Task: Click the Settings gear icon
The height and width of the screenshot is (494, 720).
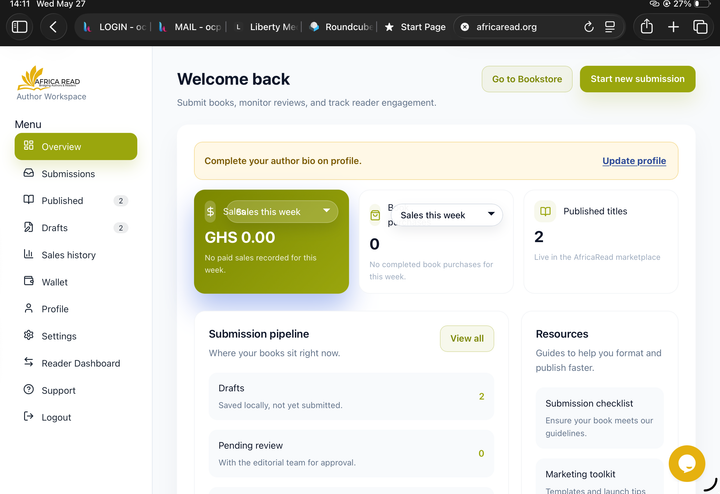Action: [x=28, y=335]
